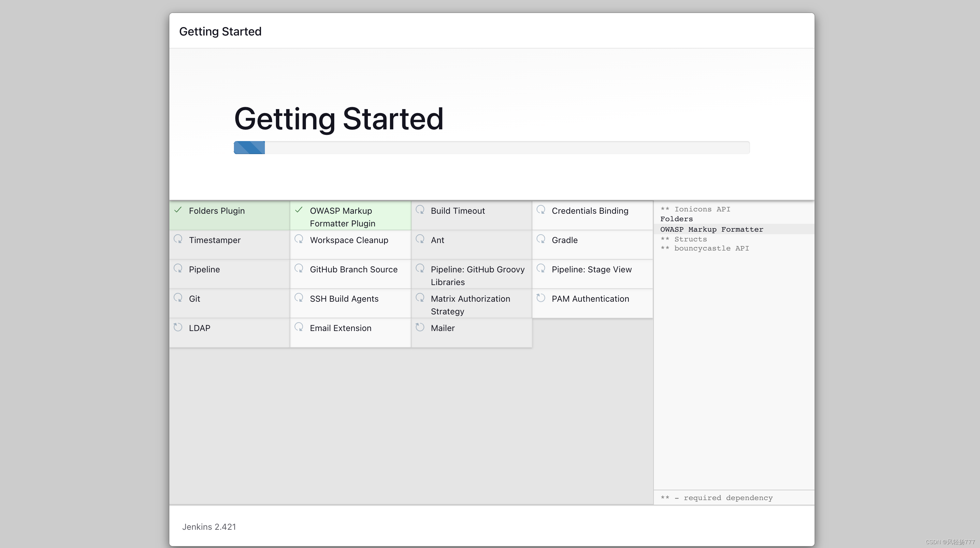The height and width of the screenshot is (548, 980).
Task: Click the Jenkins 2.421 version text
Action: [x=209, y=527]
